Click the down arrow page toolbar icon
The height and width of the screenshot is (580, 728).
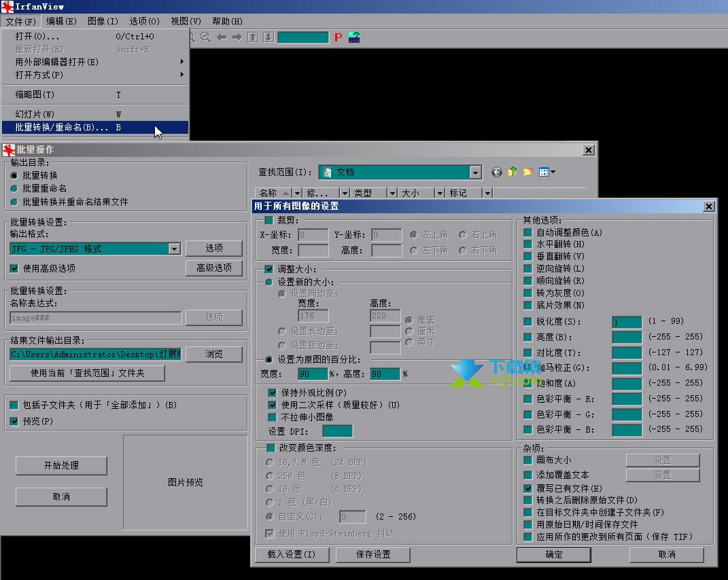(268, 37)
